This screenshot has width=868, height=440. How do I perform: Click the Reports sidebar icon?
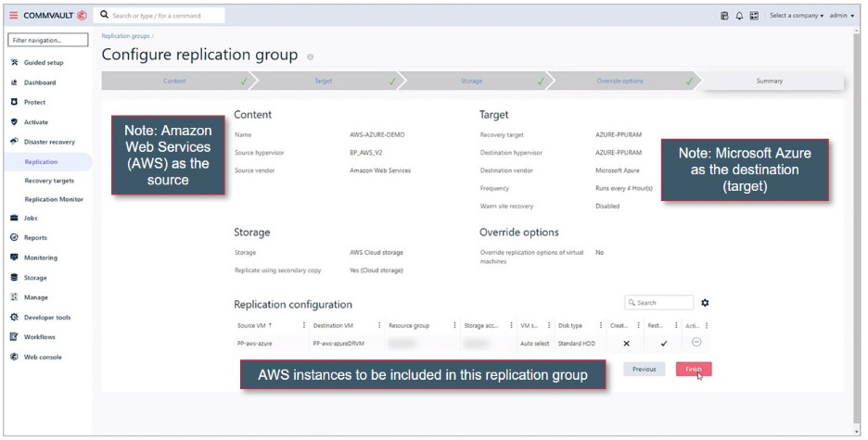coord(15,238)
